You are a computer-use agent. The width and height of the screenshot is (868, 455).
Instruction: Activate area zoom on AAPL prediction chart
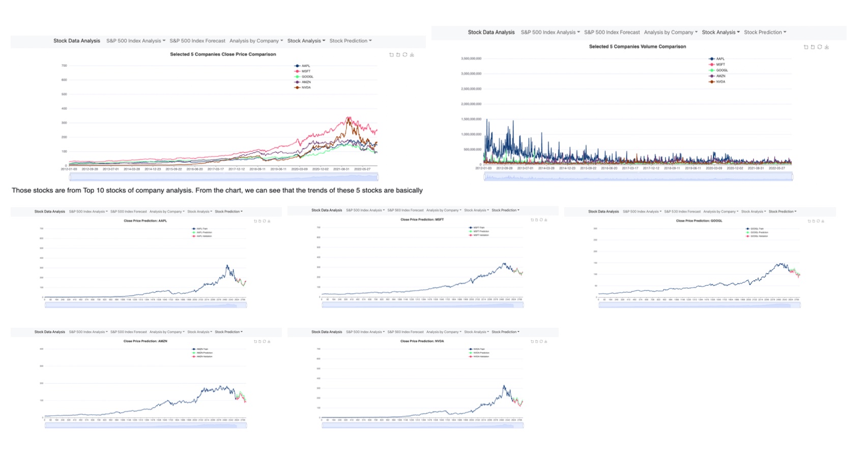[255, 221]
